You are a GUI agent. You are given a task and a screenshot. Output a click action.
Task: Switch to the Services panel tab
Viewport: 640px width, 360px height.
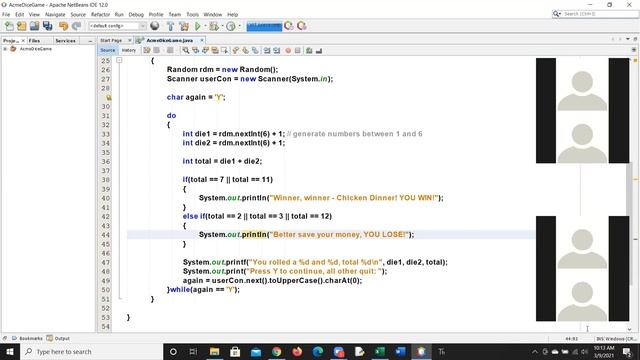click(65, 41)
